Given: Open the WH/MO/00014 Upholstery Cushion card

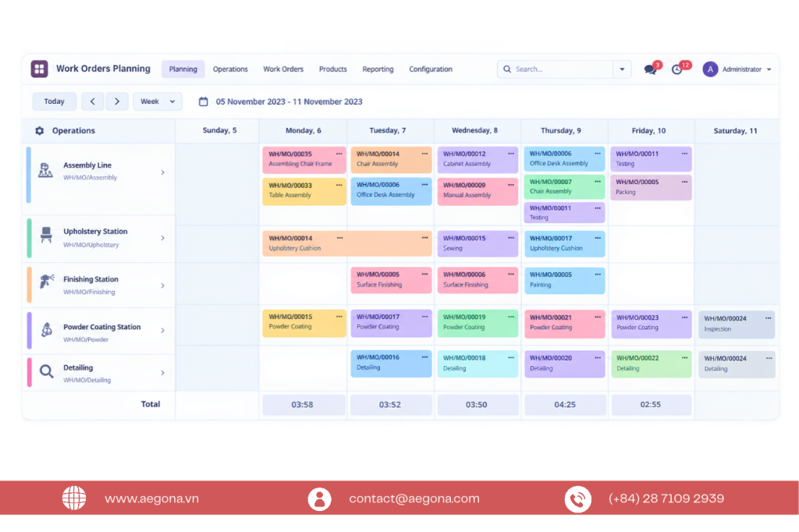Looking at the screenshot, I should click(347, 243).
